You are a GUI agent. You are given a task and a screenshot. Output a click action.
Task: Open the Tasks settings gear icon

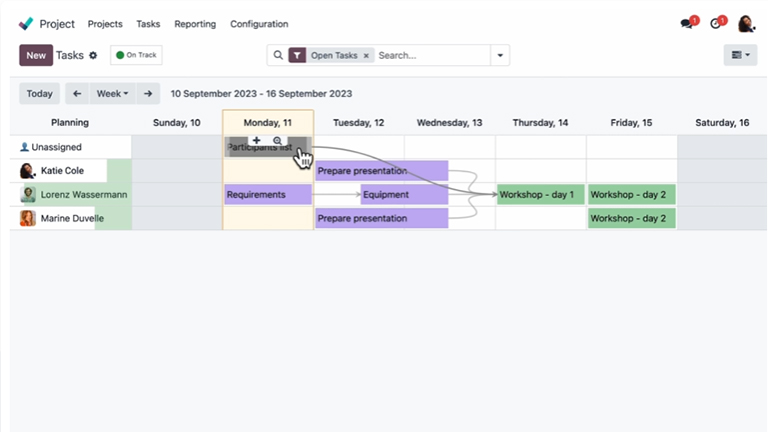tap(93, 56)
